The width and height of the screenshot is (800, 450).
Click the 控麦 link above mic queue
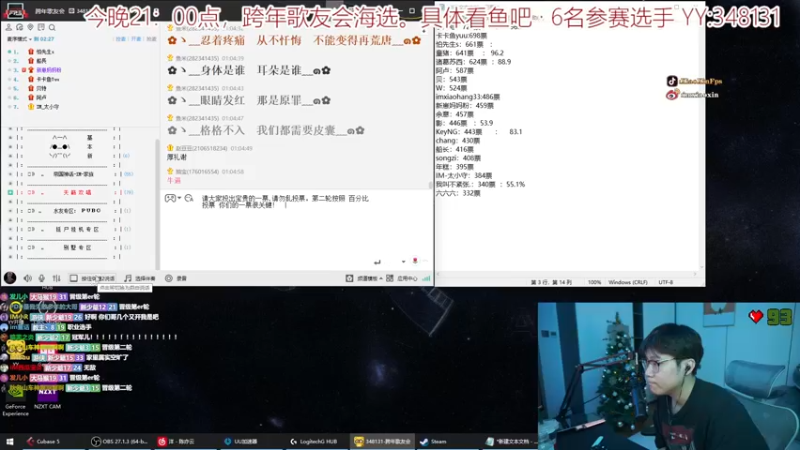pos(120,39)
